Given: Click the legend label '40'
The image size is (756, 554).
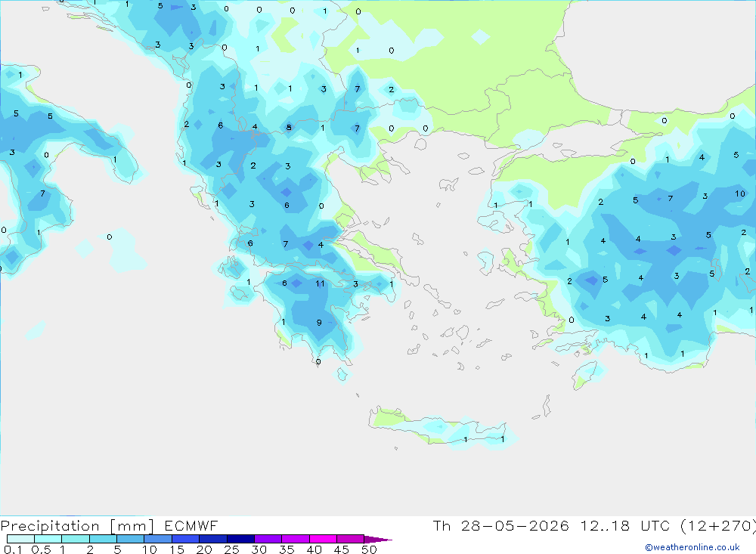Looking at the screenshot, I should [x=314, y=549].
